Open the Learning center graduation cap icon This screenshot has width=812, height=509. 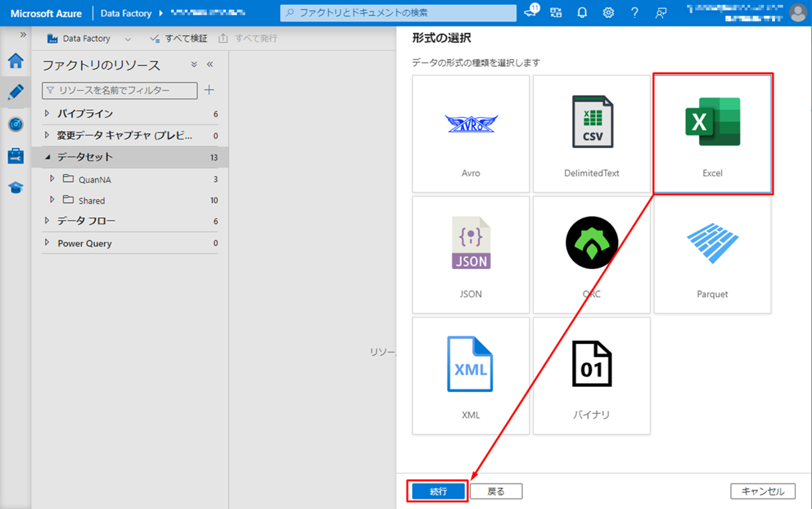point(16,188)
